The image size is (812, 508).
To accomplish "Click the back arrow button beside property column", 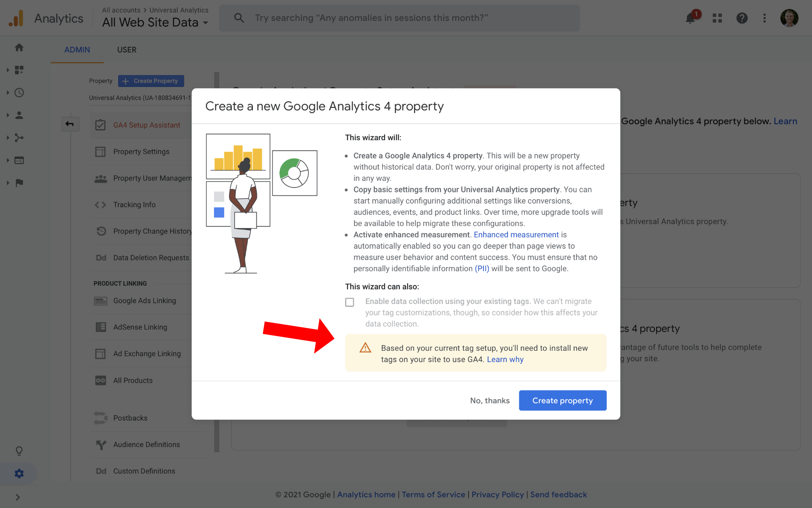I will click(x=70, y=124).
